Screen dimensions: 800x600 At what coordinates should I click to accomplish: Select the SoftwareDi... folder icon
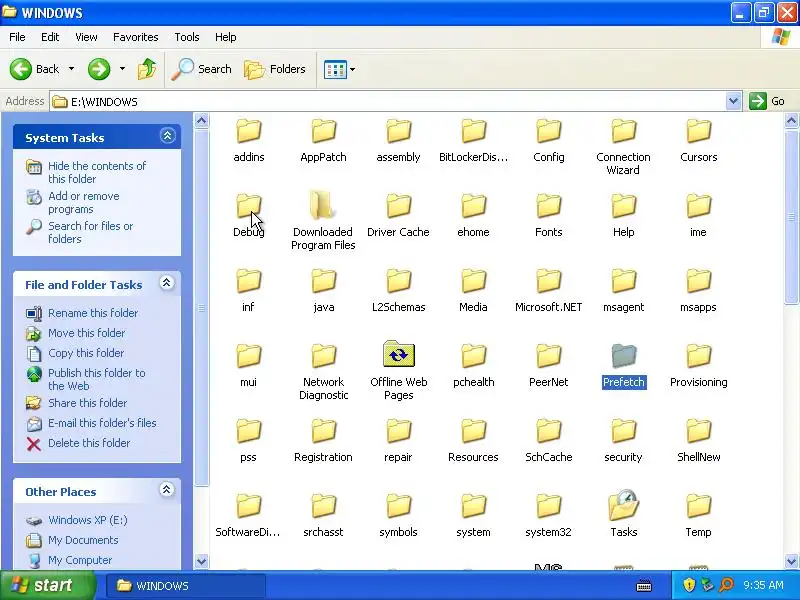(x=248, y=507)
